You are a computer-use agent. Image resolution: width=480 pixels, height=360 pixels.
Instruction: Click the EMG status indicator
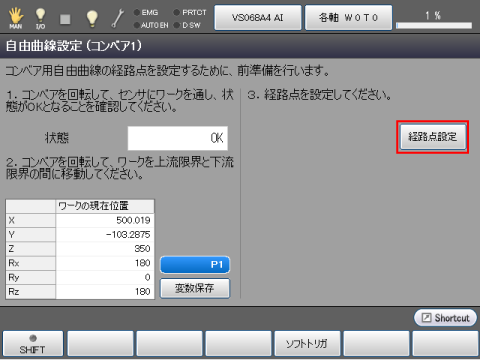[146, 13]
